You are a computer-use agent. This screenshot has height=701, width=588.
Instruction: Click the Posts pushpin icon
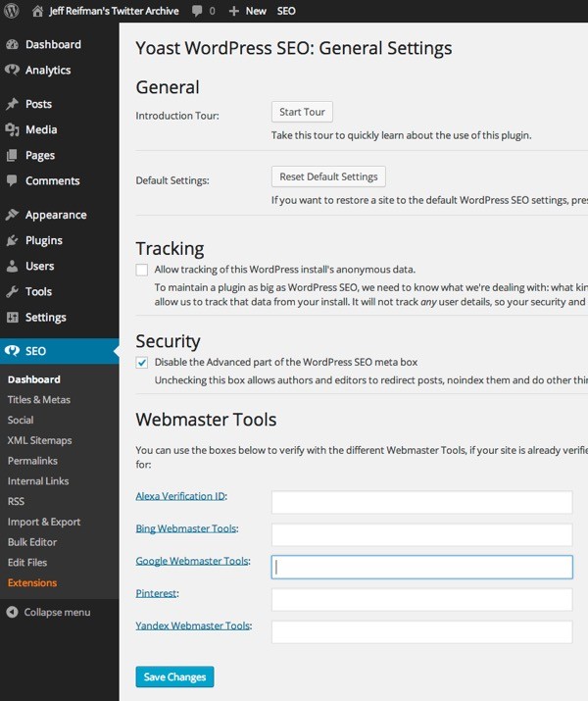pos(12,104)
